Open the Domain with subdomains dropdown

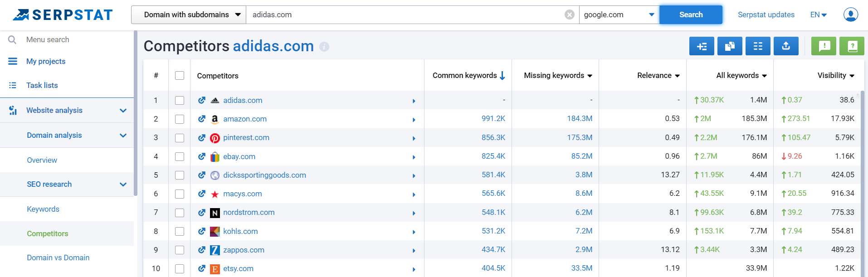click(x=189, y=15)
